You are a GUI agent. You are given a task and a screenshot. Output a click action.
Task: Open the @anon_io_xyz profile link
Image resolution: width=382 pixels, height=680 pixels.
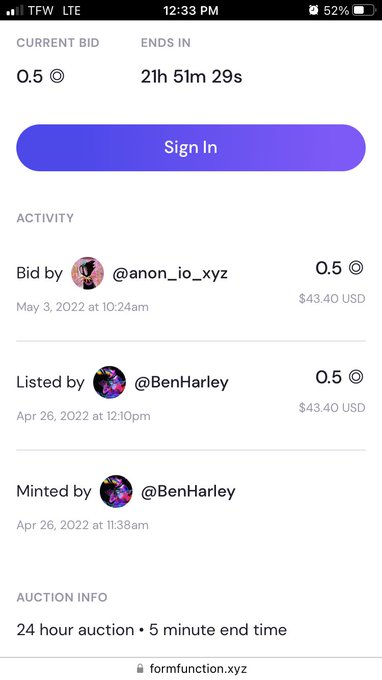click(x=170, y=274)
